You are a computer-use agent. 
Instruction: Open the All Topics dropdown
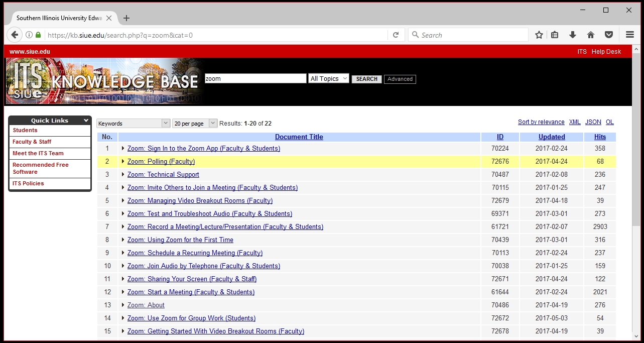click(x=329, y=78)
